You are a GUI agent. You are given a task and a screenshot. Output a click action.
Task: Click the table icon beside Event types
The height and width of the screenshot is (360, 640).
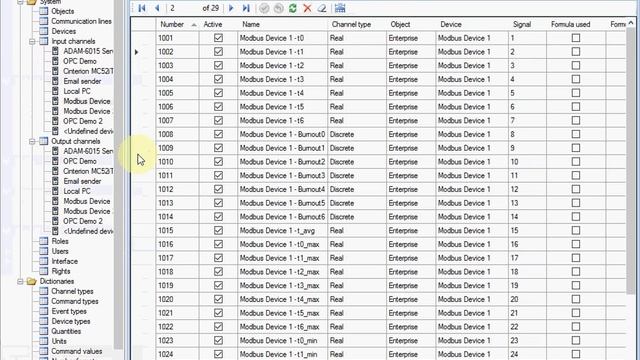point(44,311)
